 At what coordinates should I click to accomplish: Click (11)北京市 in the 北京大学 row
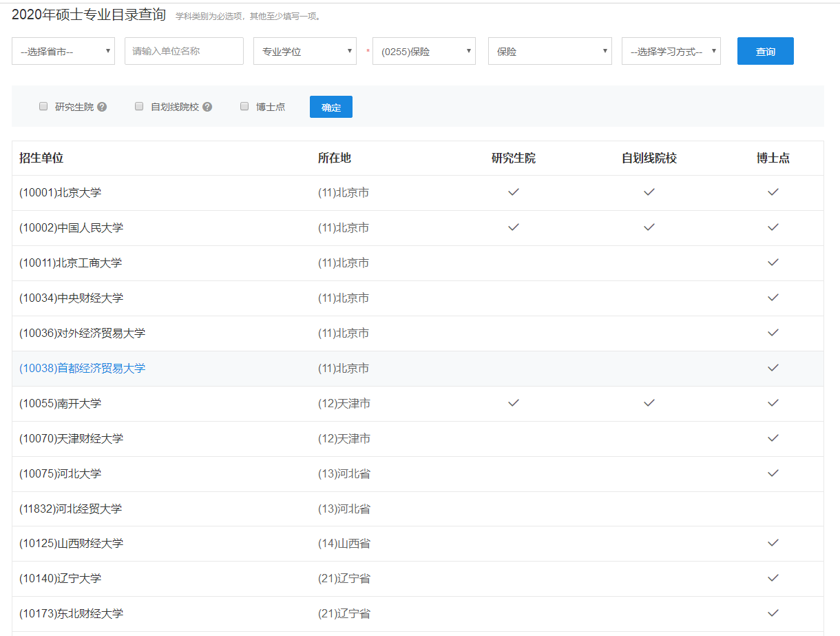pyautogui.click(x=344, y=193)
